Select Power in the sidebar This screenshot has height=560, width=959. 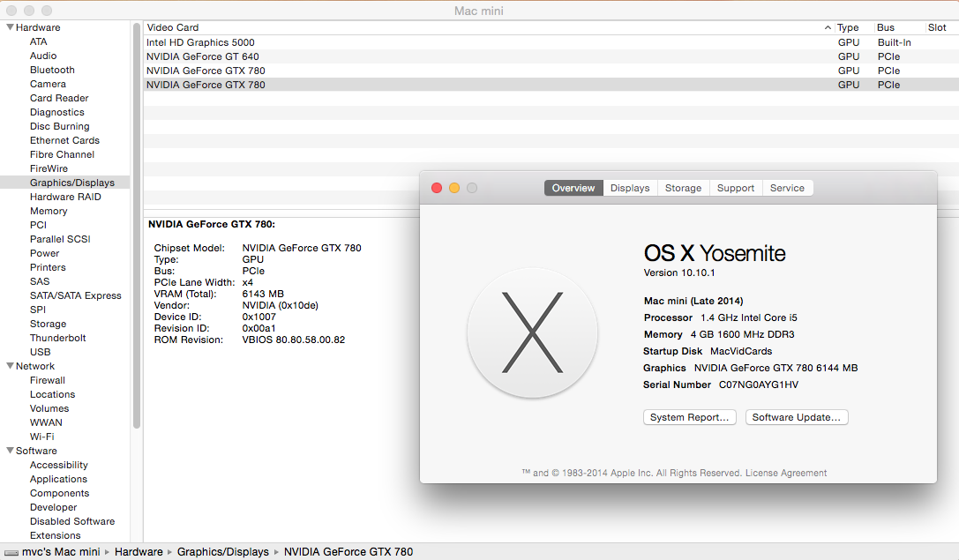(x=45, y=252)
